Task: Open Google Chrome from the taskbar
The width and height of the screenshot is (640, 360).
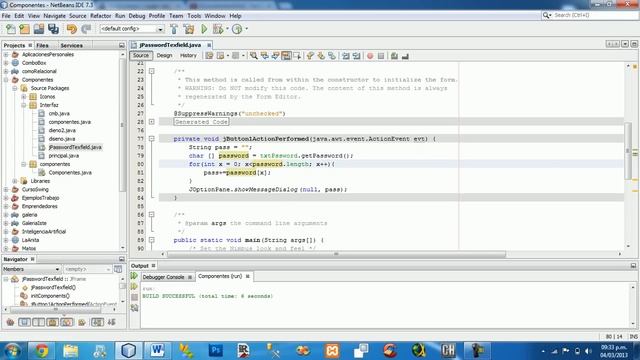Action: [41, 350]
